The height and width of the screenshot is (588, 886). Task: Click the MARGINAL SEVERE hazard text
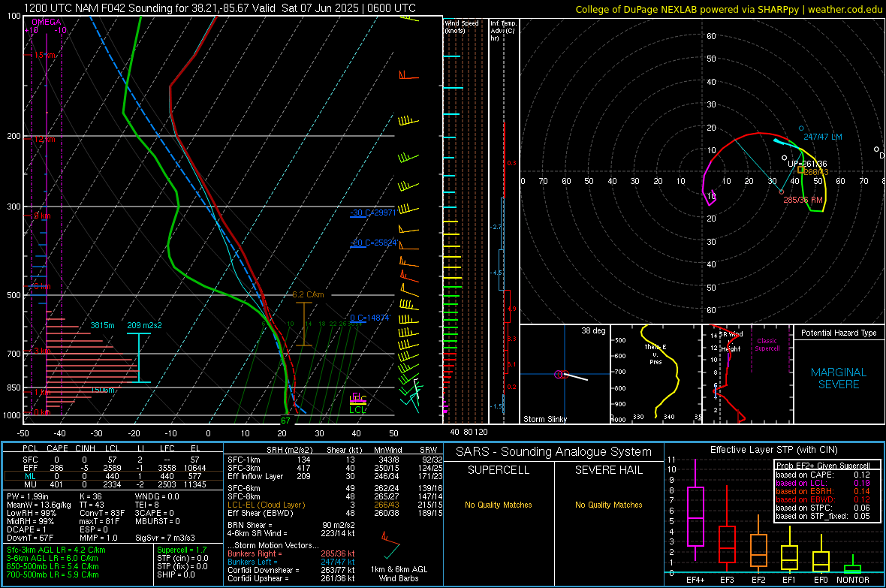coord(839,378)
